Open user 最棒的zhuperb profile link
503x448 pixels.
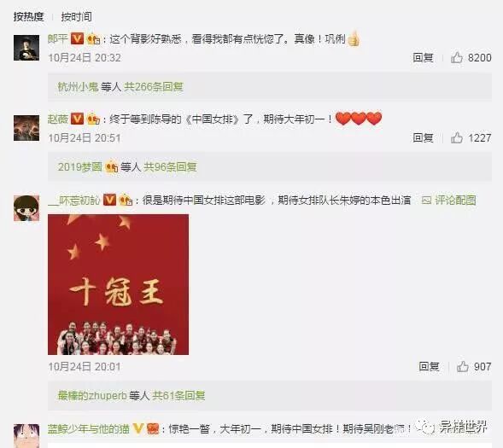click(x=92, y=395)
